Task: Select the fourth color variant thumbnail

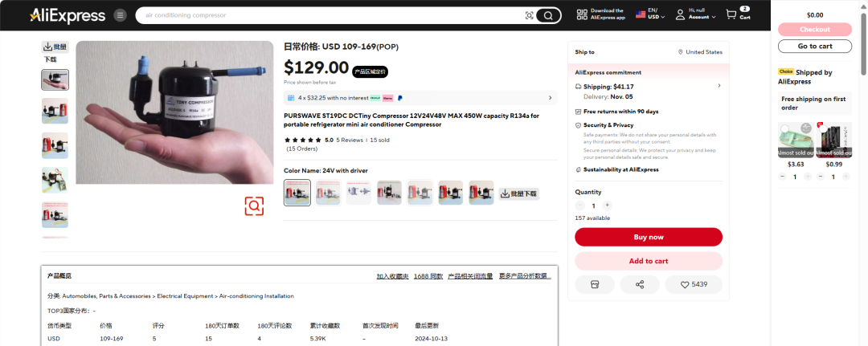Action: click(x=389, y=193)
